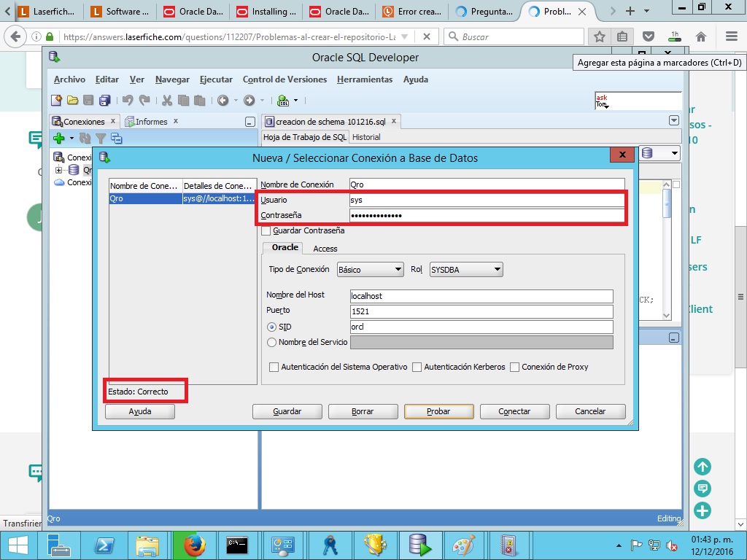Click the Cancelar button
Screen dimensions: 747x560
[x=590, y=411]
